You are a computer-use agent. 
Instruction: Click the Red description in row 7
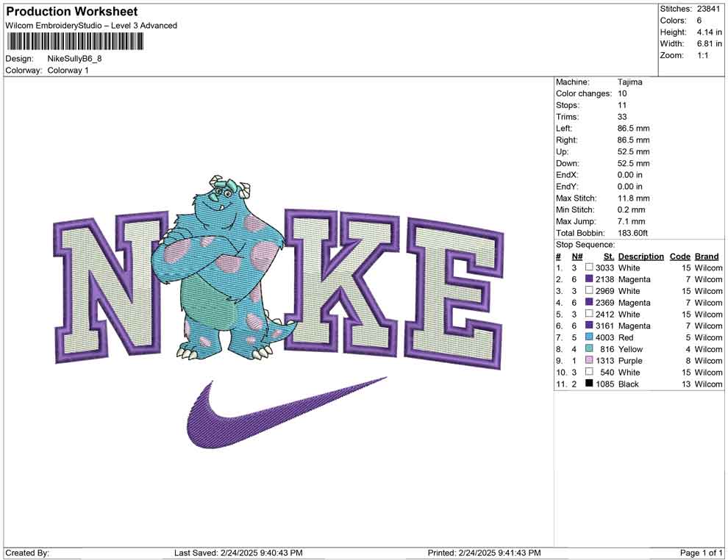625,337
